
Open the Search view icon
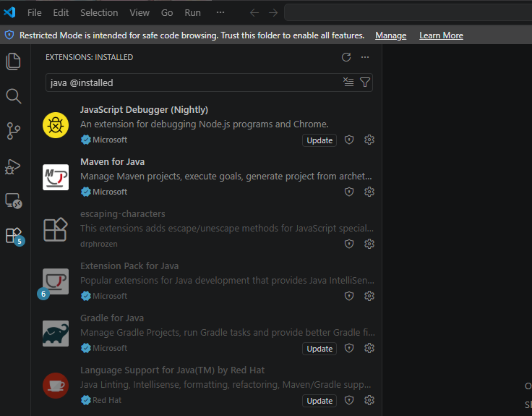[14, 96]
